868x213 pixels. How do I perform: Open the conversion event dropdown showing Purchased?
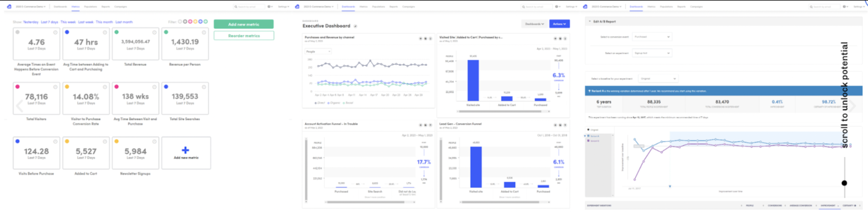coord(652,37)
